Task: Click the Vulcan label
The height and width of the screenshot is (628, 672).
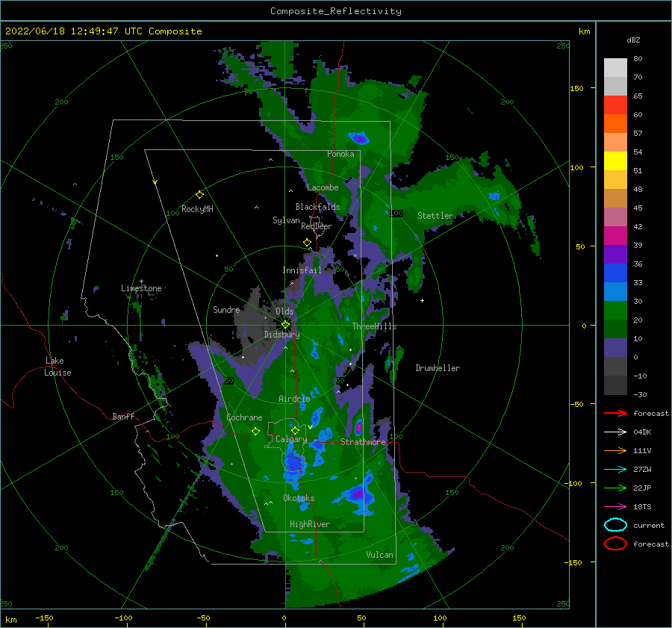Action: point(379,555)
